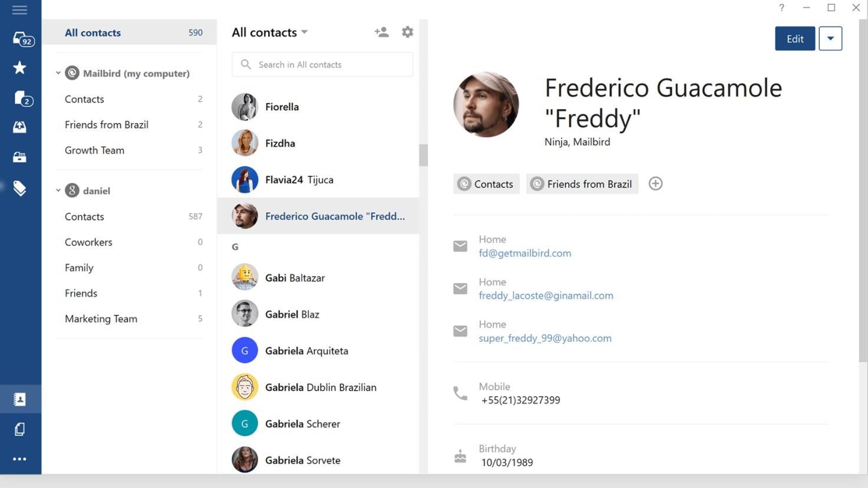The image size is (868, 488).
Task: Open contact list settings gear
Action: click(x=407, y=32)
